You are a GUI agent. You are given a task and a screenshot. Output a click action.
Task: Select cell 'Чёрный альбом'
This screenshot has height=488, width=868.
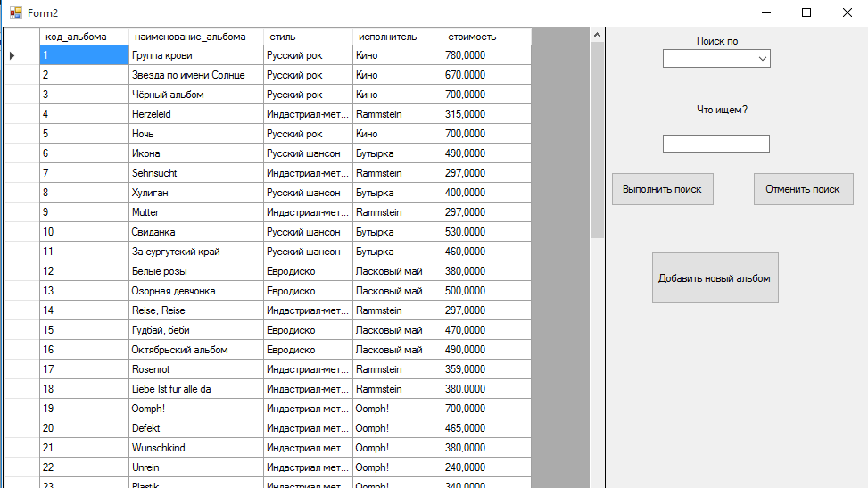(196, 95)
